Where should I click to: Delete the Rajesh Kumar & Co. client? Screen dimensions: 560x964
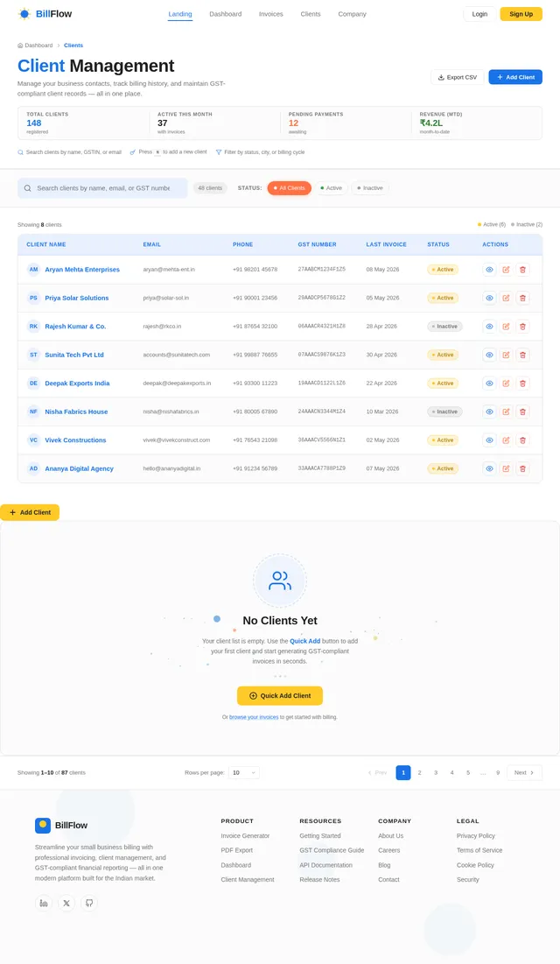coord(522,327)
